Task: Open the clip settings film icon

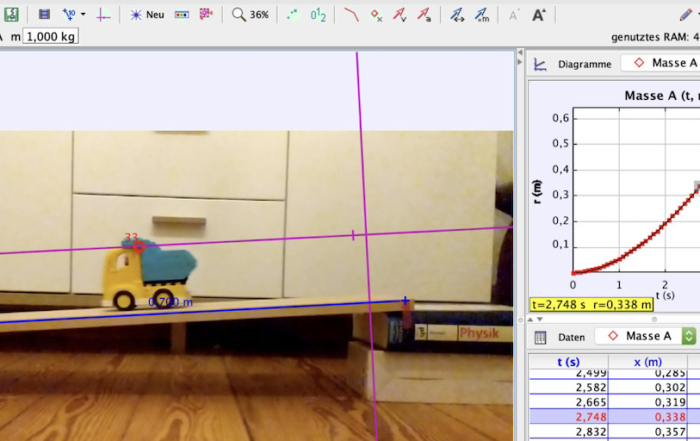Action: point(44,15)
